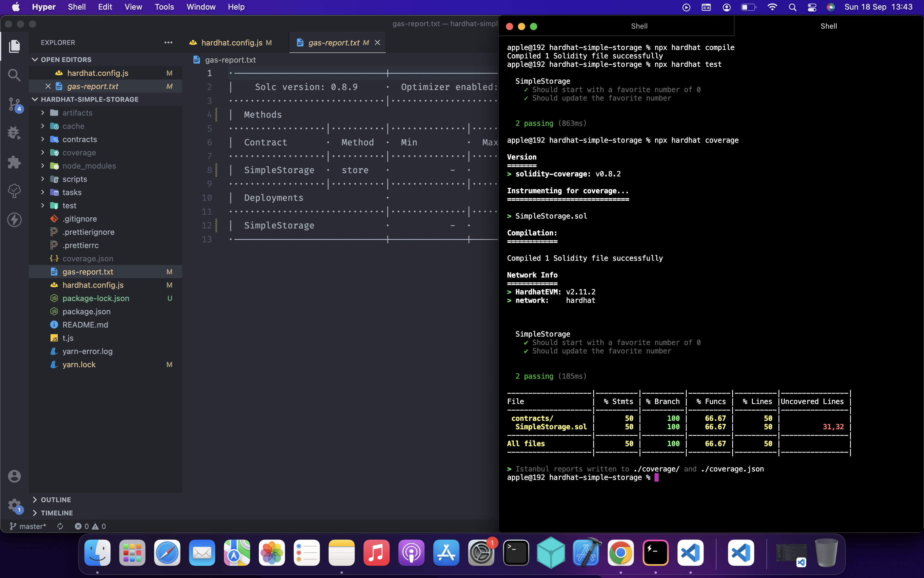Image resolution: width=924 pixels, height=578 pixels.
Task: Open the Run and Debug view
Action: point(14,133)
